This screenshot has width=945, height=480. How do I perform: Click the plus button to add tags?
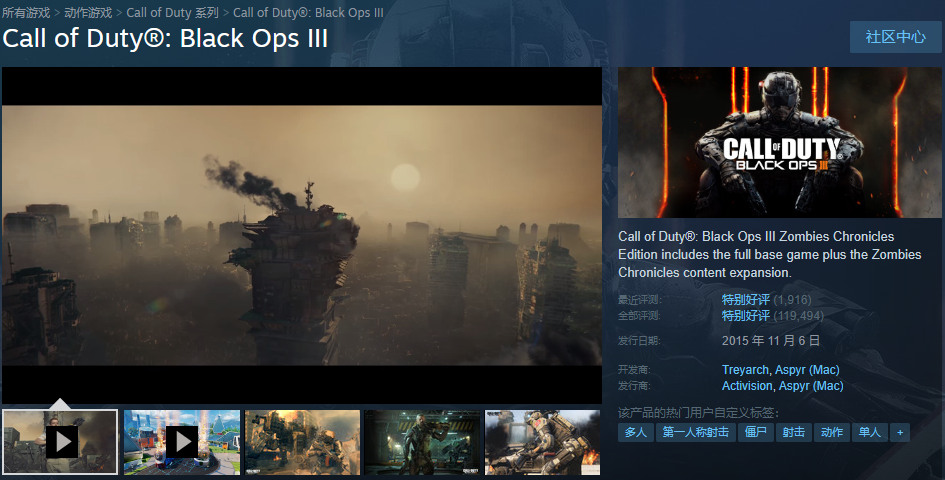point(900,432)
